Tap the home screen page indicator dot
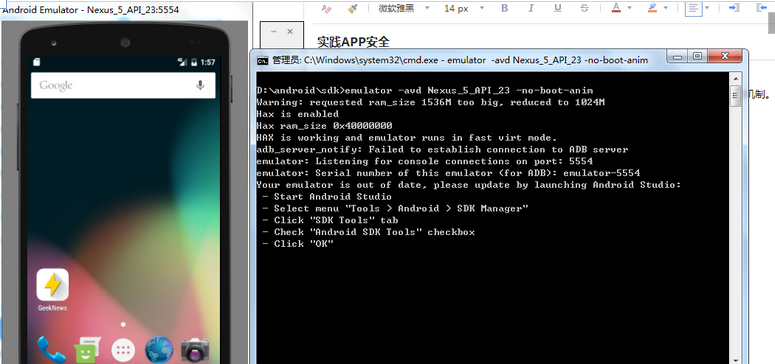The image size is (775, 364). [x=123, y=324]
